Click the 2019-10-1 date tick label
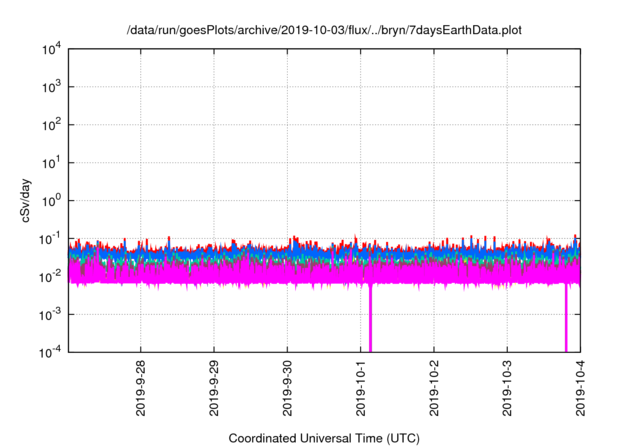This screenshot has height=448, width=640. [x=360, y=388]
